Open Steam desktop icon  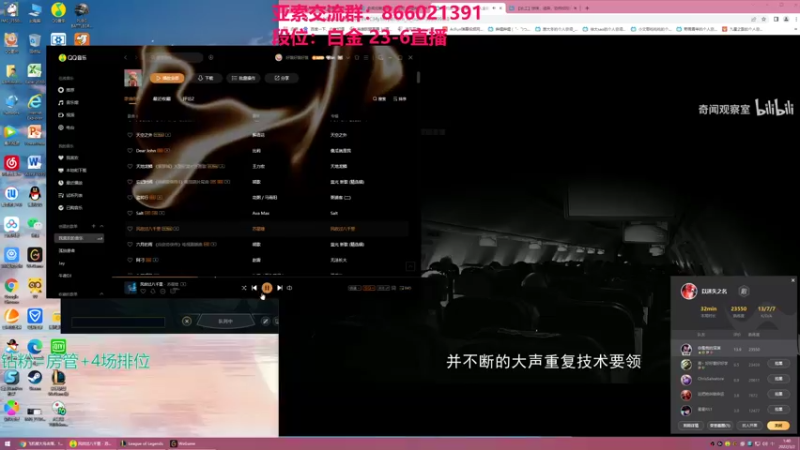[x=35, y=380]
